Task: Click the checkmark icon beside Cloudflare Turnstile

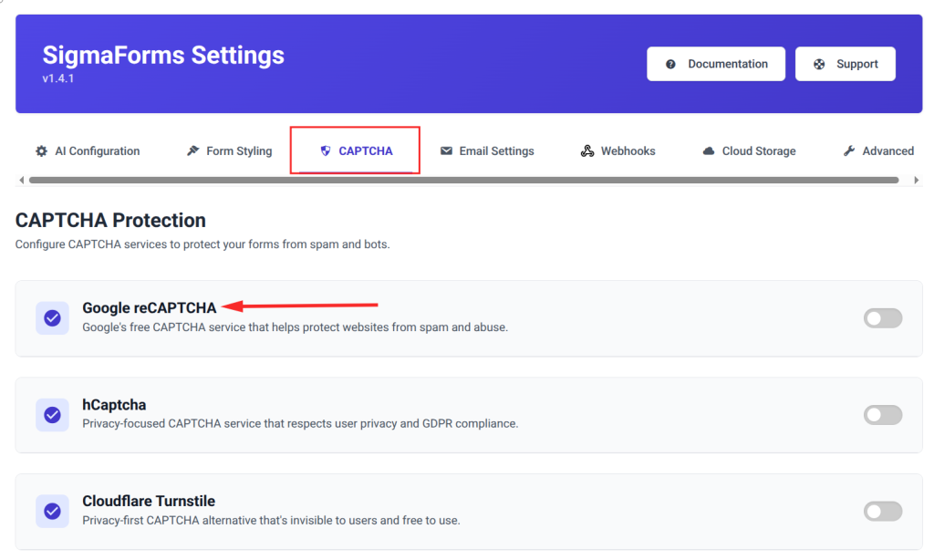Action: click(x=52, y=511)
